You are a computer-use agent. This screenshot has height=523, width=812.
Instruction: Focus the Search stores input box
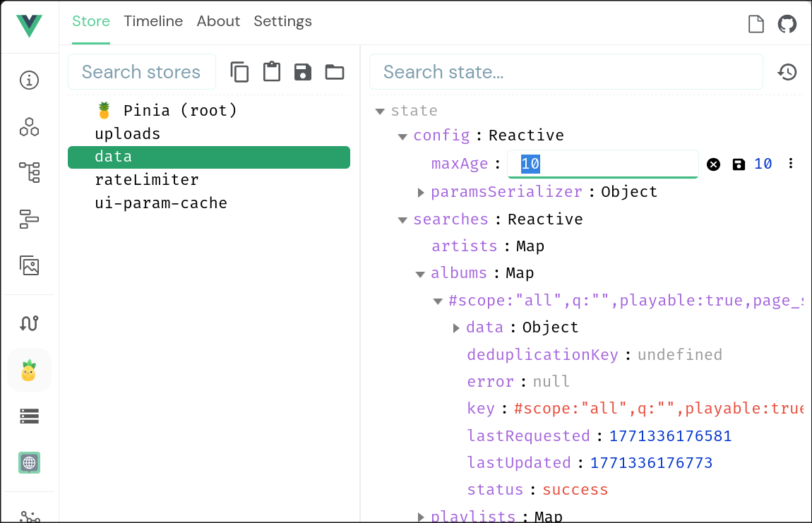tap(141, 72)
